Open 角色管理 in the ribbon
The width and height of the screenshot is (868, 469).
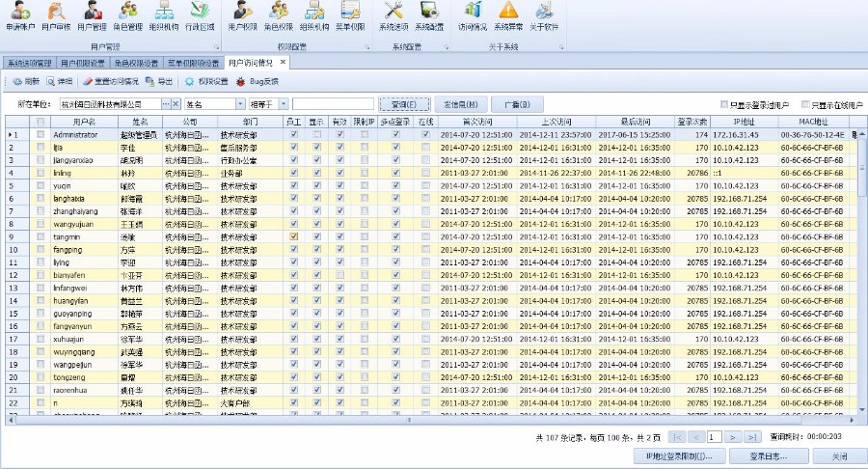click(128, 16)
